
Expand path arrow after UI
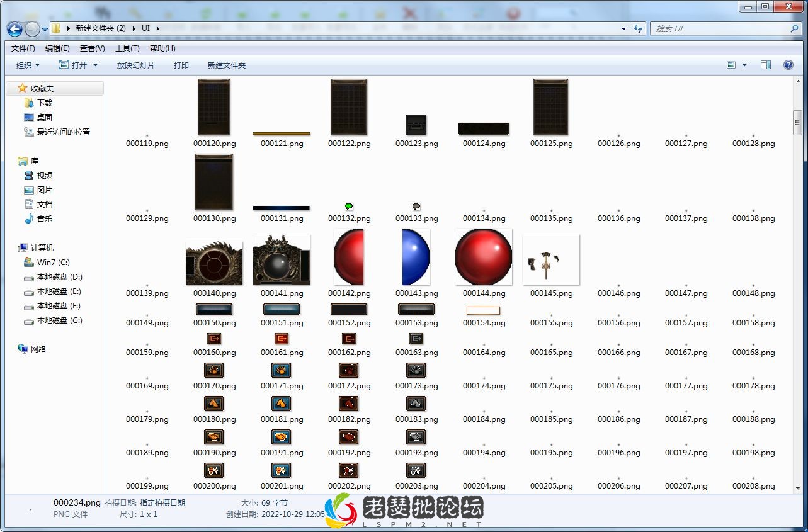pos(157,28)
